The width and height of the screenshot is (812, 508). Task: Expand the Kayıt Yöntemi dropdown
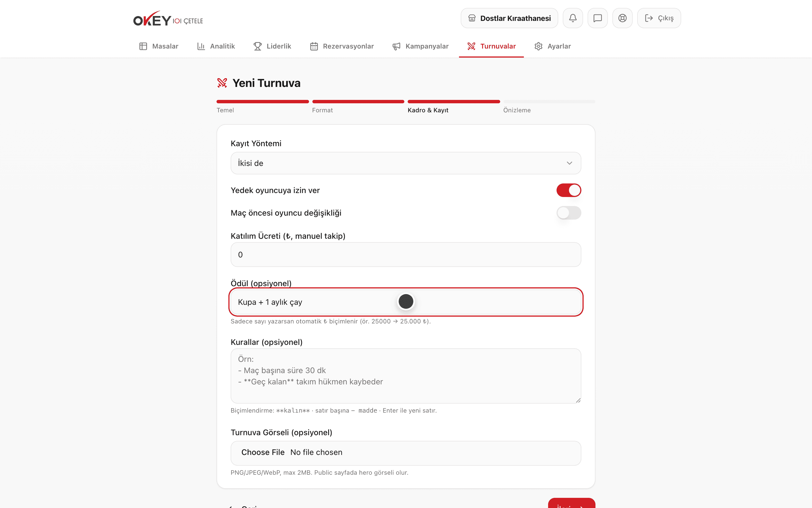pyautogui.click(x=406, y=163)
